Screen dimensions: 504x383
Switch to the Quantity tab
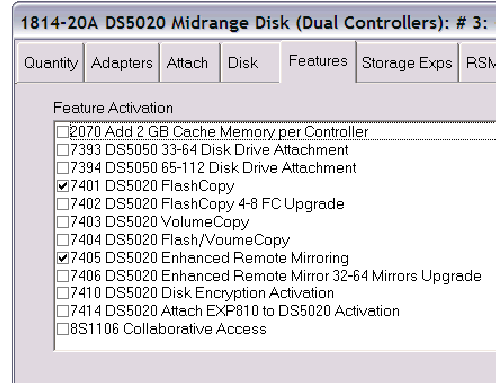(x=50, y=63)
